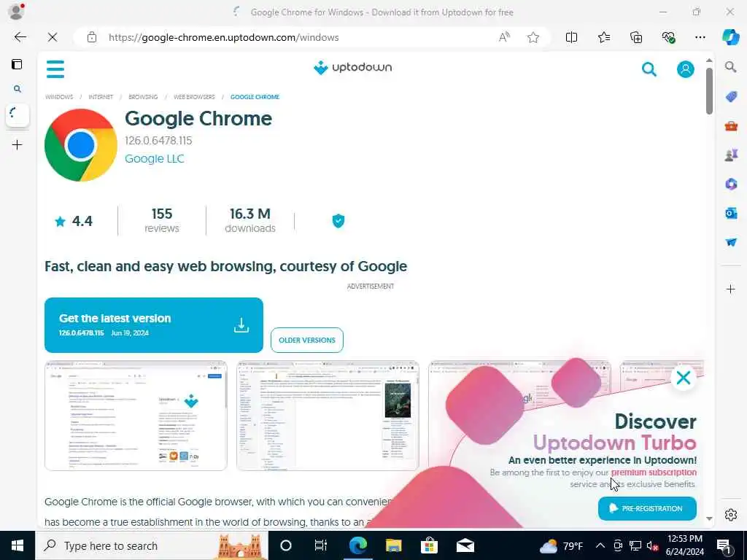Activate Read aloud icon in address bar
Image resolution: width=747 pixels, height=560 pixels.
(x=504, y=37)
